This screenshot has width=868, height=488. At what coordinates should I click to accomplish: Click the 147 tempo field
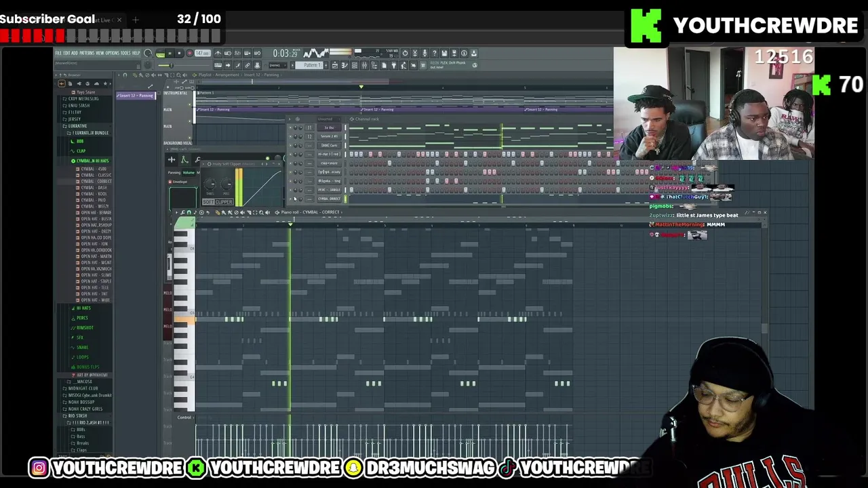[203, 53]
